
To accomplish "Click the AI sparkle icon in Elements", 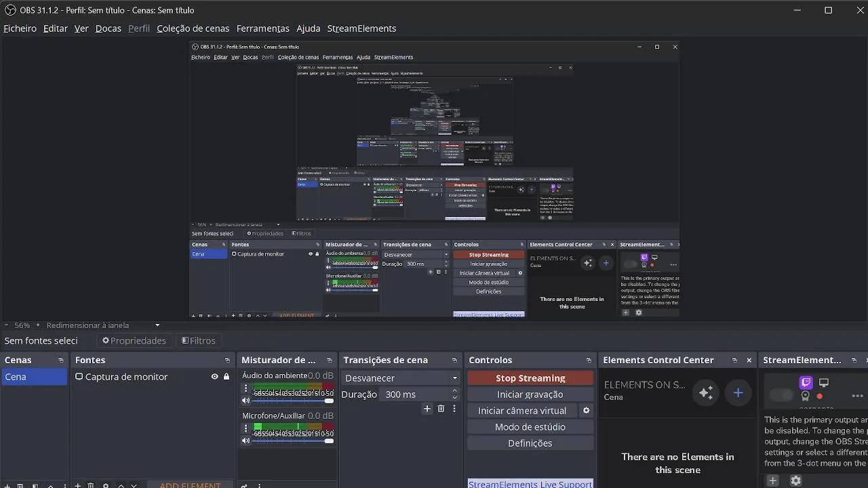I will coord(706,392).
